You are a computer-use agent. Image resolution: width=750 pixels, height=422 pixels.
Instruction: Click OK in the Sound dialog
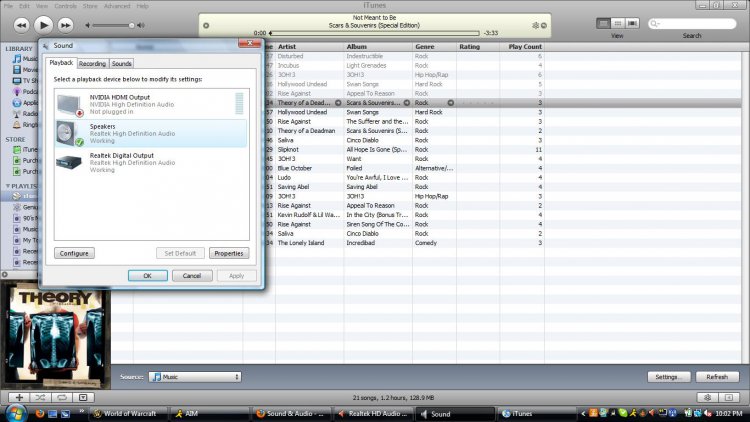coord(147,276)
